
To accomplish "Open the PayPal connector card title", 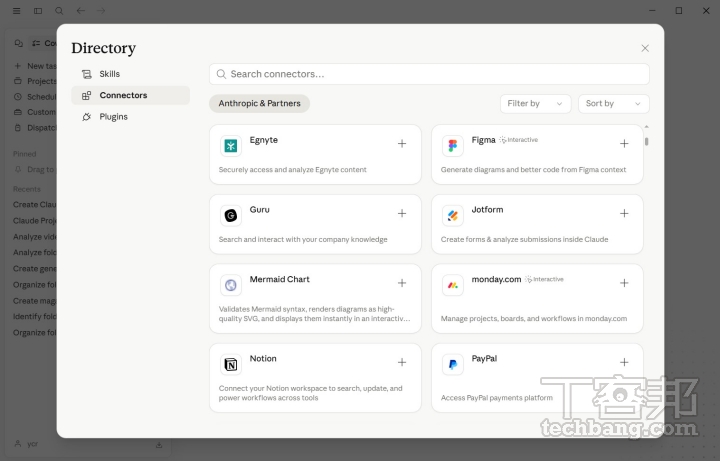I will pyautogui.click(x=484, y=359).
